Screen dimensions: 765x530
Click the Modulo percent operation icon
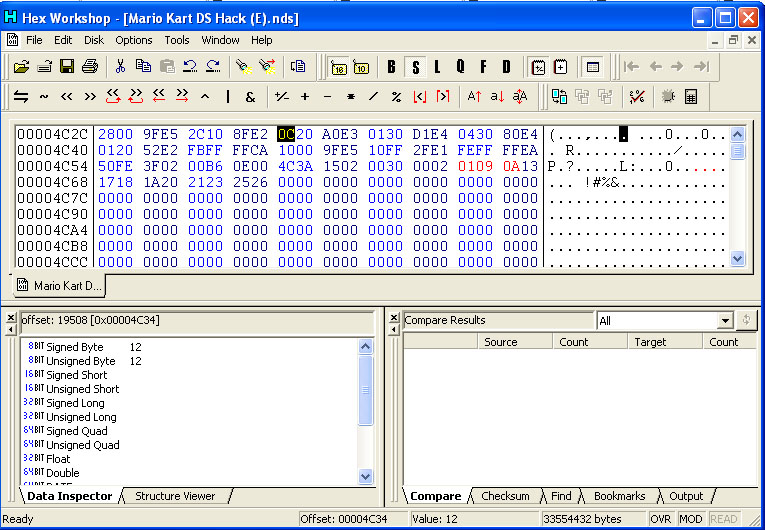(396, 97)
